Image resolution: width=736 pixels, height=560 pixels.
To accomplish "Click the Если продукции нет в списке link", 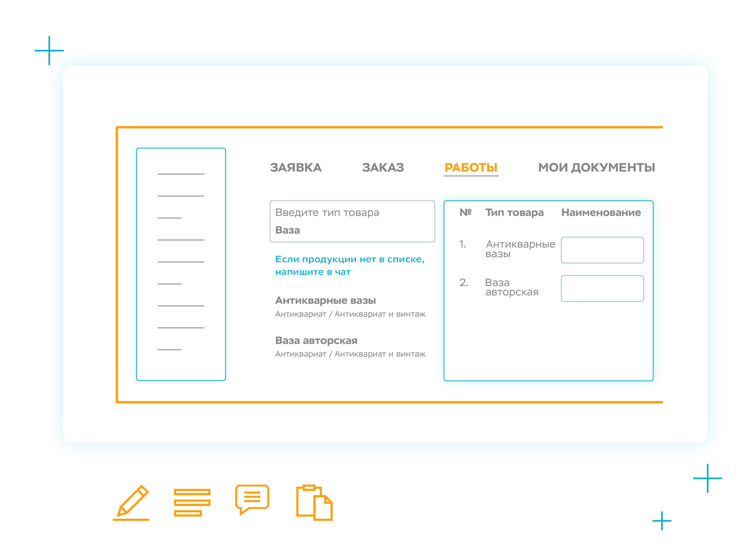I will [x=350, y=265].
